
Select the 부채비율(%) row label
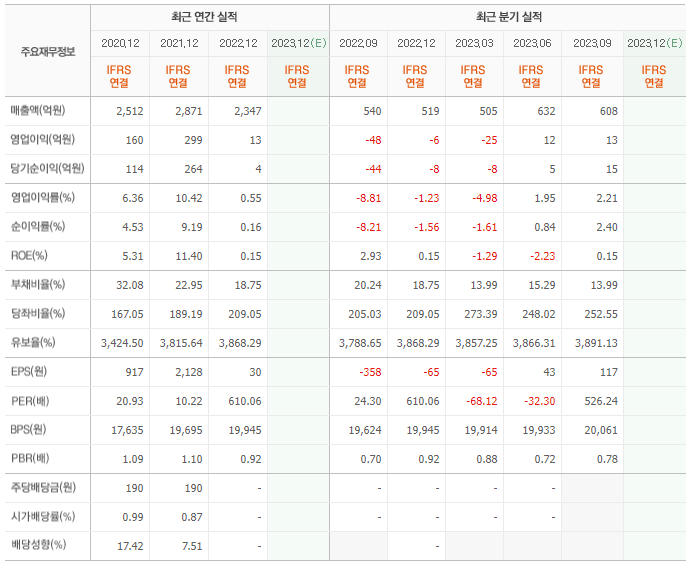pos(38,285)
